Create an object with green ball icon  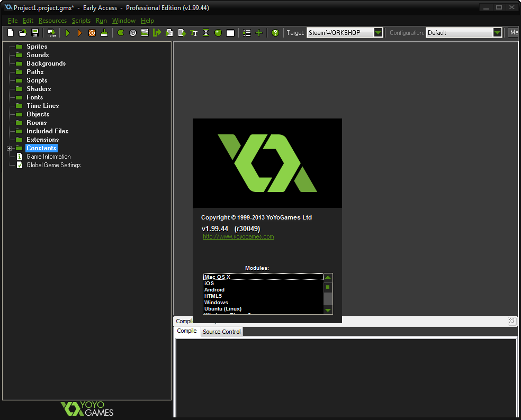[x=218, y=33]
